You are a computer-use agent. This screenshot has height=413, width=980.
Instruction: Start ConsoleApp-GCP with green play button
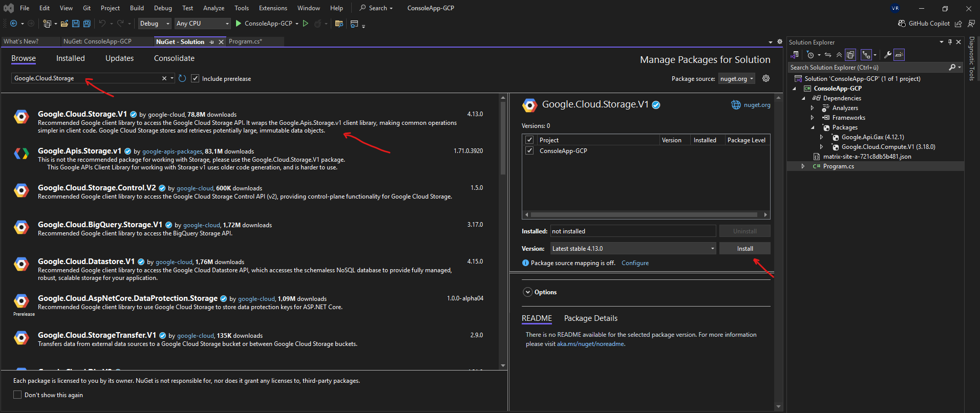click(239, 24)
